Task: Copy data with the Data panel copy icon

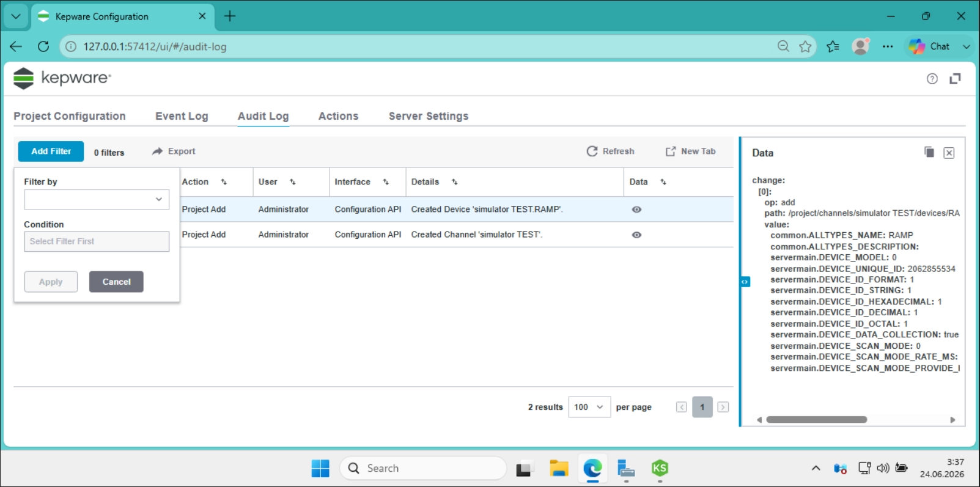Action: click(x=929, y=152)
